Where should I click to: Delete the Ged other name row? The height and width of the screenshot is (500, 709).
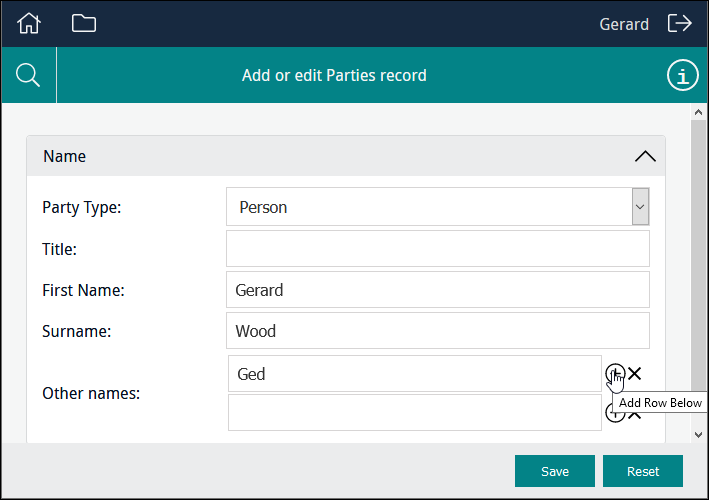coord(635,374)
